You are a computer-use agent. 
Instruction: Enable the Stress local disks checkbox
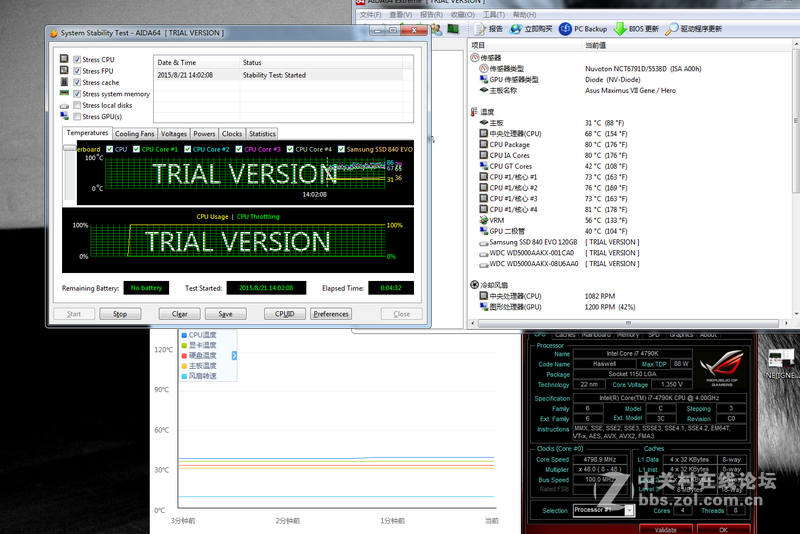coord(77,105)
